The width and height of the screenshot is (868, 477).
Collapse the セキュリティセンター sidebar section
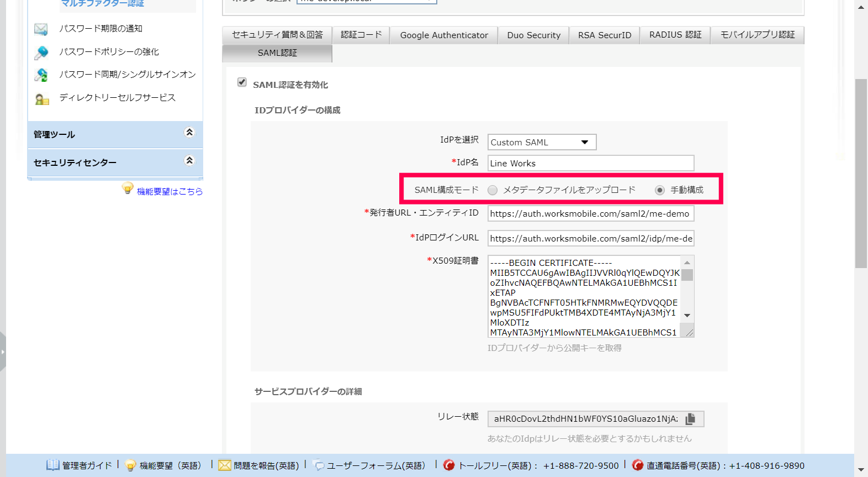[189, 160]
